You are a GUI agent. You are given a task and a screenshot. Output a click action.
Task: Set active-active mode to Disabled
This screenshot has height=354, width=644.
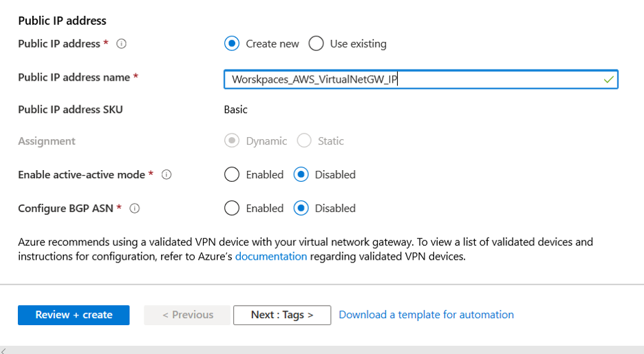[x=301, y=175]
